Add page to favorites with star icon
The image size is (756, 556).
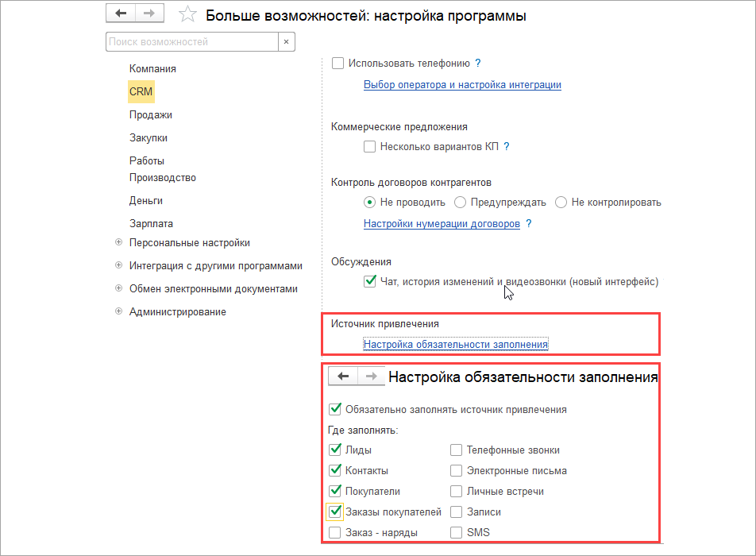(187, 15)
